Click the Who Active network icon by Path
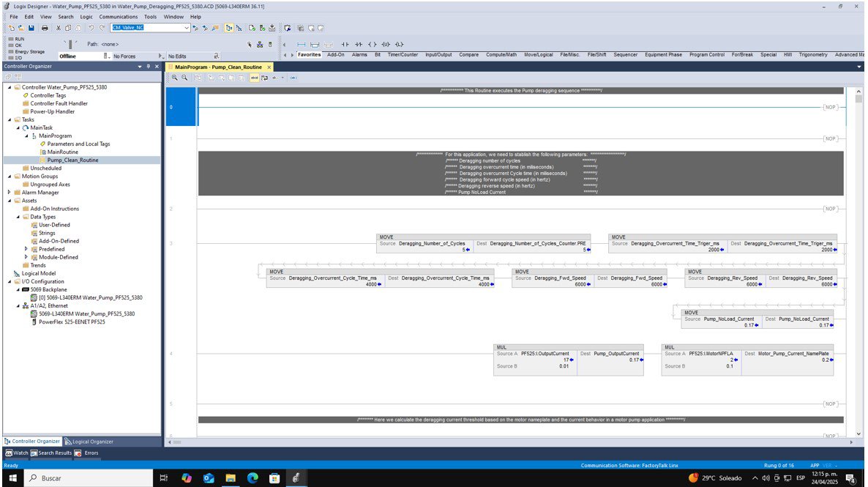 tap(260, 45)
